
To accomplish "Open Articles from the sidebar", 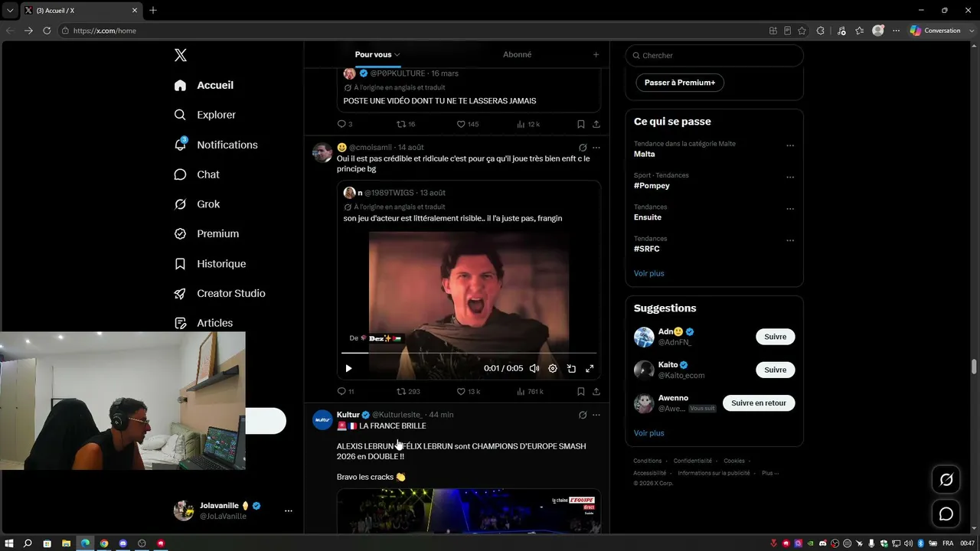I will (204, 323).
